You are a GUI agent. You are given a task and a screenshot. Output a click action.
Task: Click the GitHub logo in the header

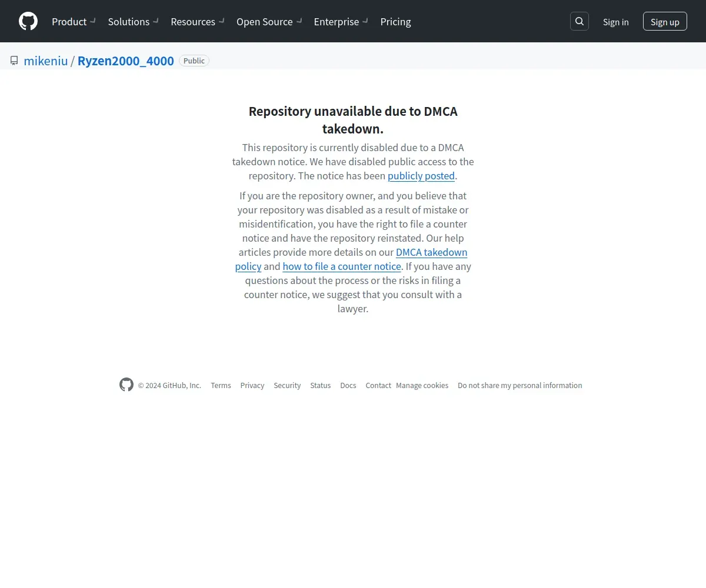tap(28, 22)
